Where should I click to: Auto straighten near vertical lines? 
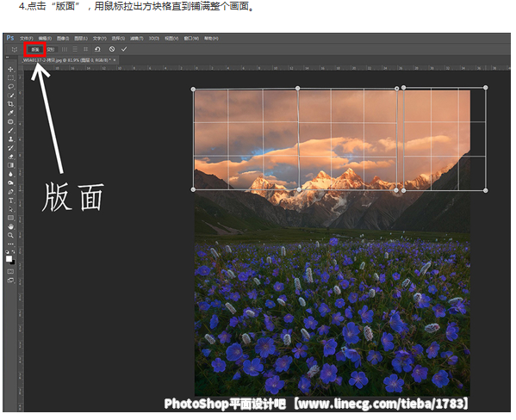click(65, 49)
